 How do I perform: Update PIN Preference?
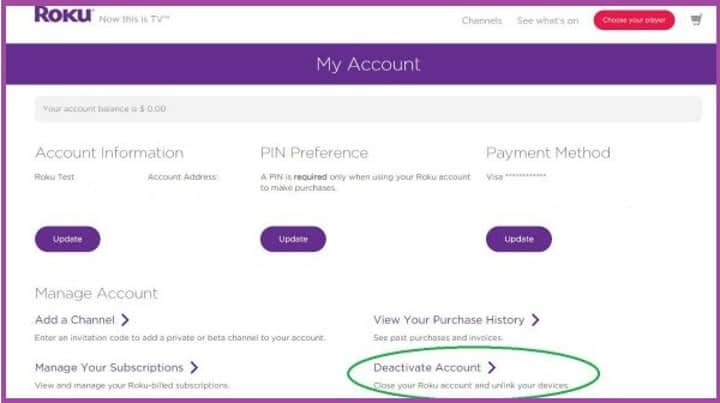click(293, 239)
